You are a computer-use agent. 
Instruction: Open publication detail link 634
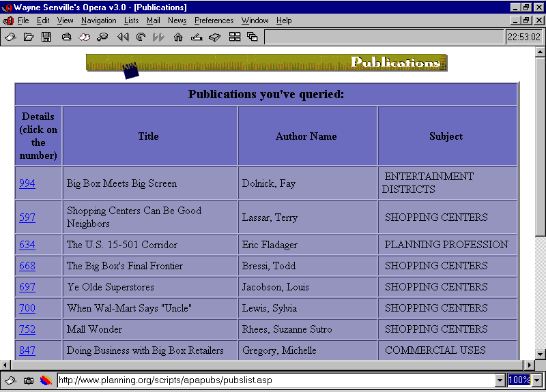click(27, 245)
